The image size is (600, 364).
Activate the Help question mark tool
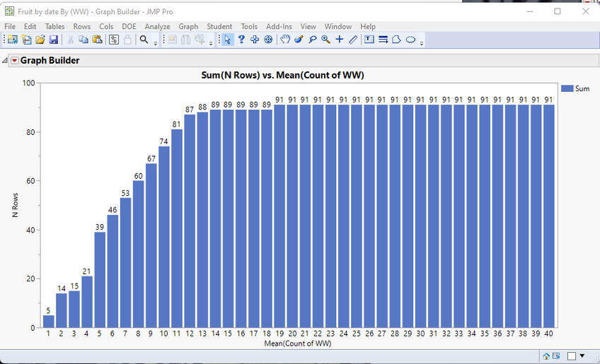[x=241, y=40]
